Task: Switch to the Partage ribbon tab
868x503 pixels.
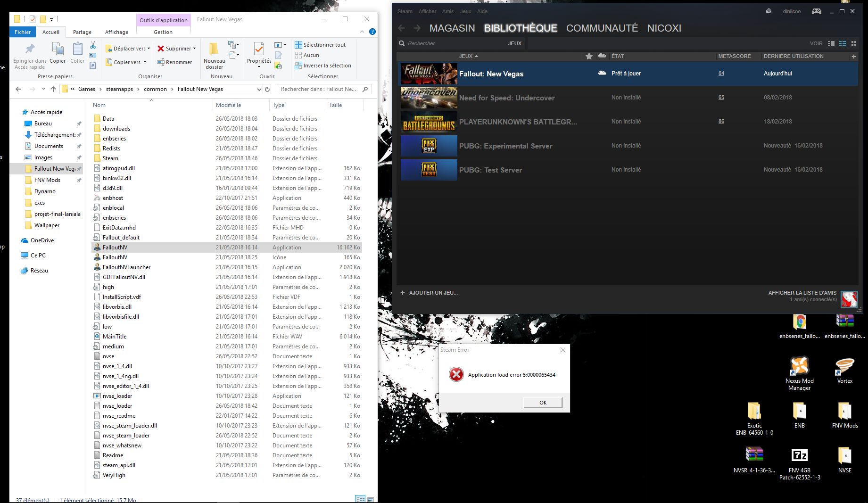Action: pos(82,32)
